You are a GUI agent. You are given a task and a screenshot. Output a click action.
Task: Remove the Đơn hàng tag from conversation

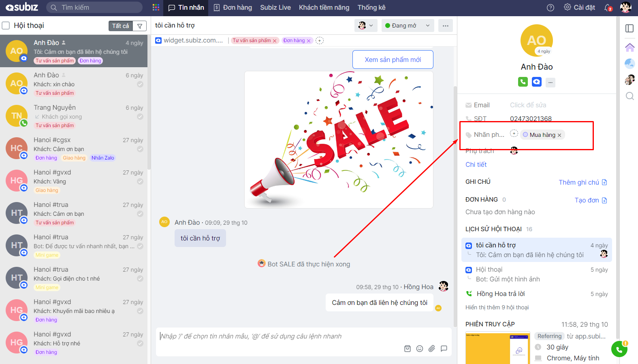[x=309, y=41]
